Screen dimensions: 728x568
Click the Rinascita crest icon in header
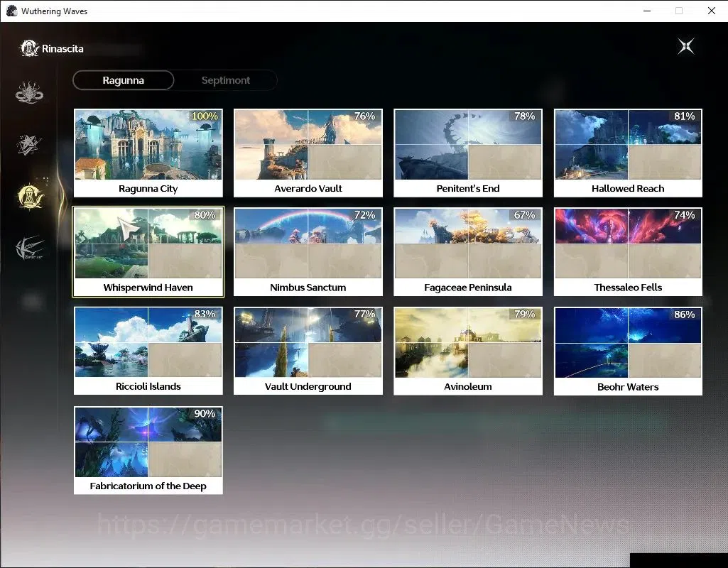pyautogui.click(x=29, y=48)
